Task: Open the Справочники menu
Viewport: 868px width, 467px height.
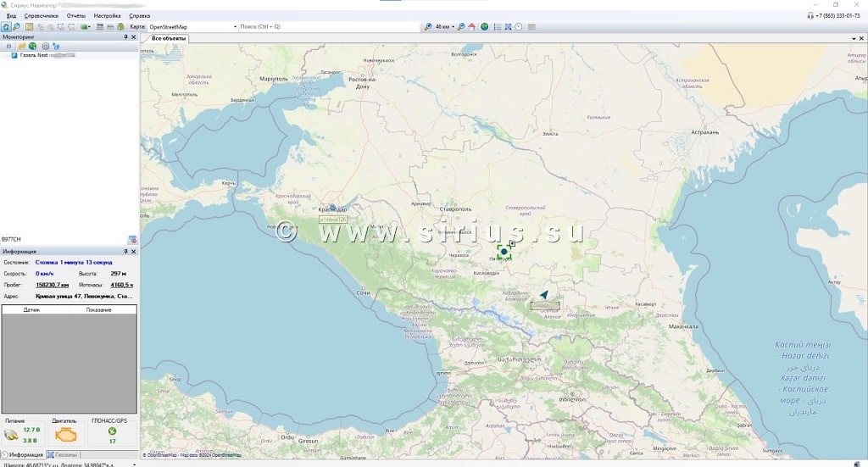Action: tap(42, 16)
